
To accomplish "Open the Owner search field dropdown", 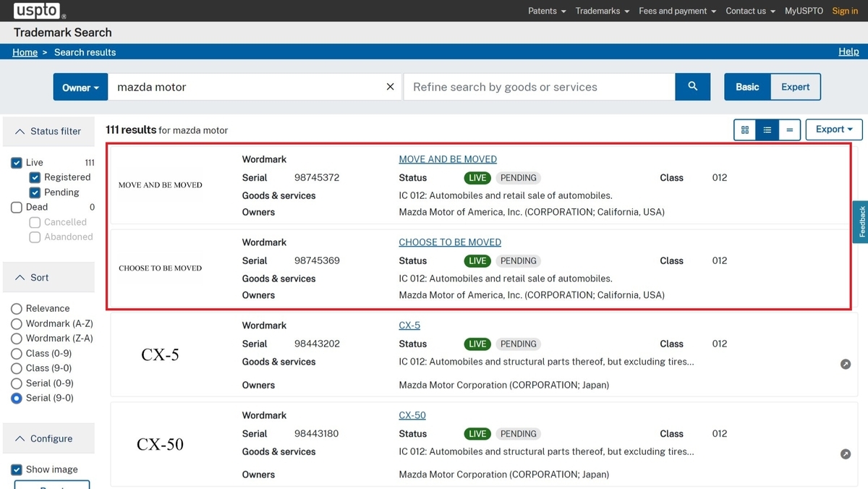I will [80, 87].
